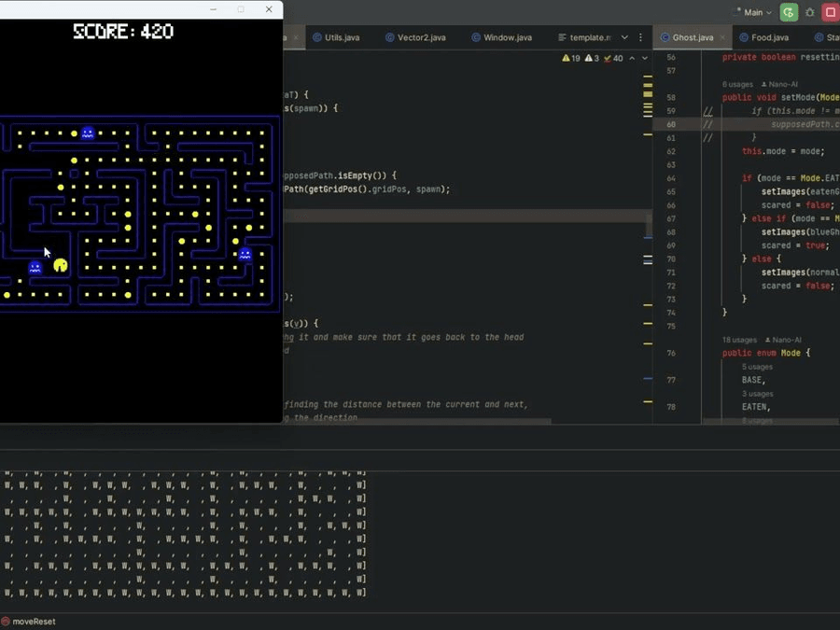
Task: Click the 'EATEN,' enum constant
Action: click(756, 407)
